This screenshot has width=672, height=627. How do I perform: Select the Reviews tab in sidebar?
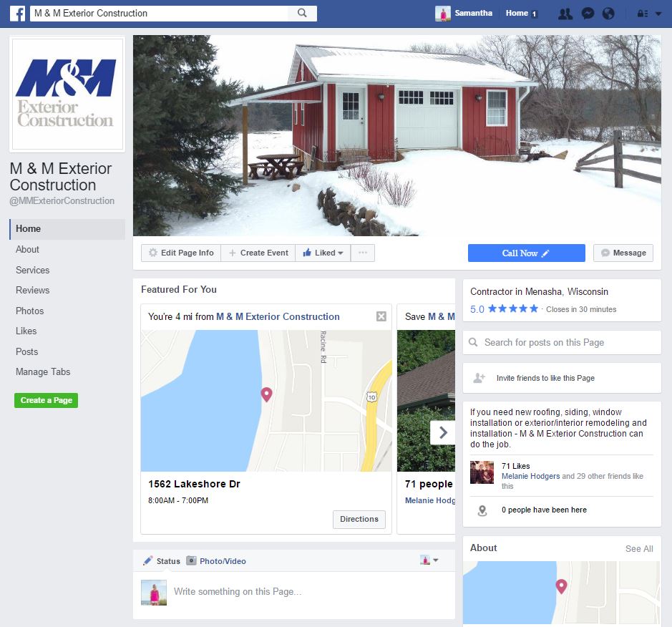[x=33, y=290]
